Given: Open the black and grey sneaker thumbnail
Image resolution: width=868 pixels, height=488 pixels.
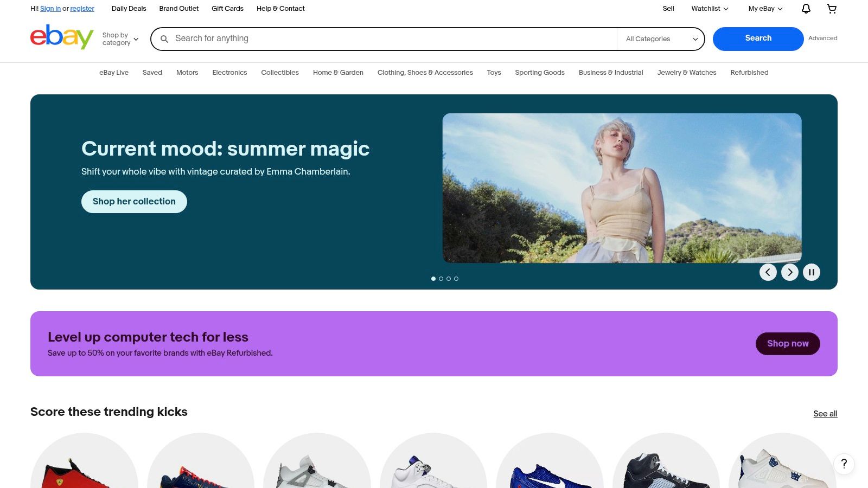Looking at the screenshot, I should (x=666, y=461).
